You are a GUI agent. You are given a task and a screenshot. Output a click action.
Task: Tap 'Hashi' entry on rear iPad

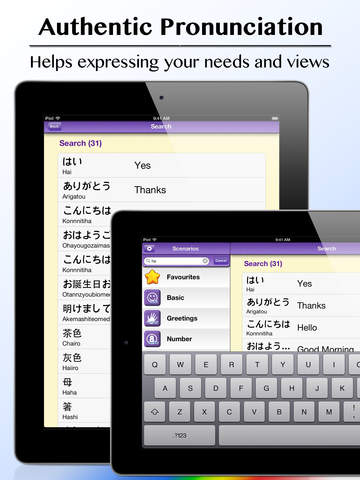click(85, 411)
